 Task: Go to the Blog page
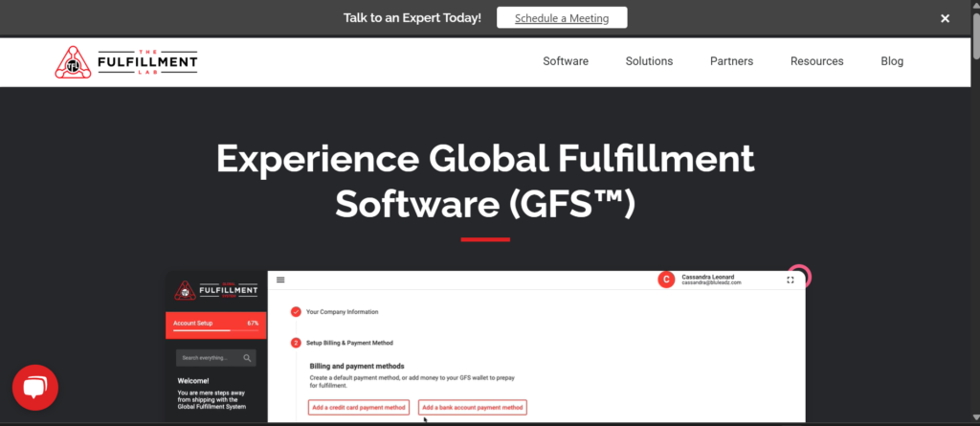[892, 61]
